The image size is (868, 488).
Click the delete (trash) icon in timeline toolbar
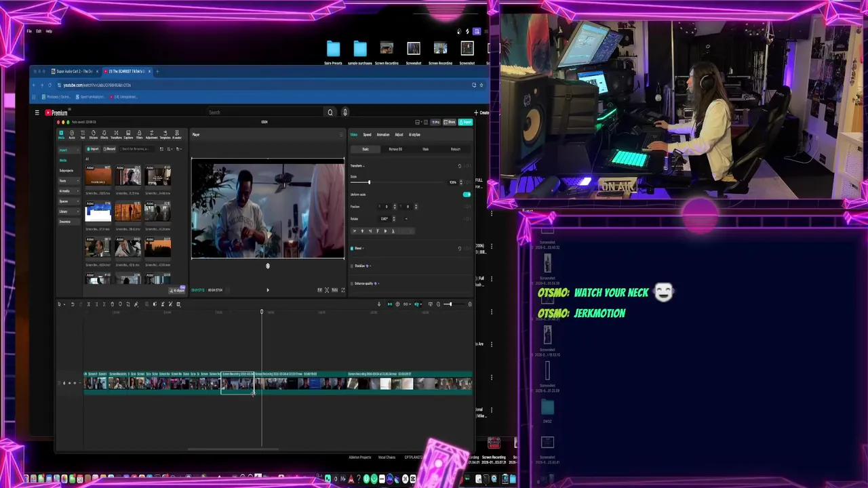[112, 304]
